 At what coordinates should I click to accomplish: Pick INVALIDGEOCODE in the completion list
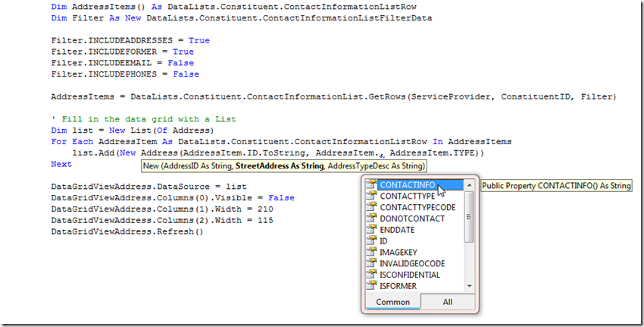(411, 263)
